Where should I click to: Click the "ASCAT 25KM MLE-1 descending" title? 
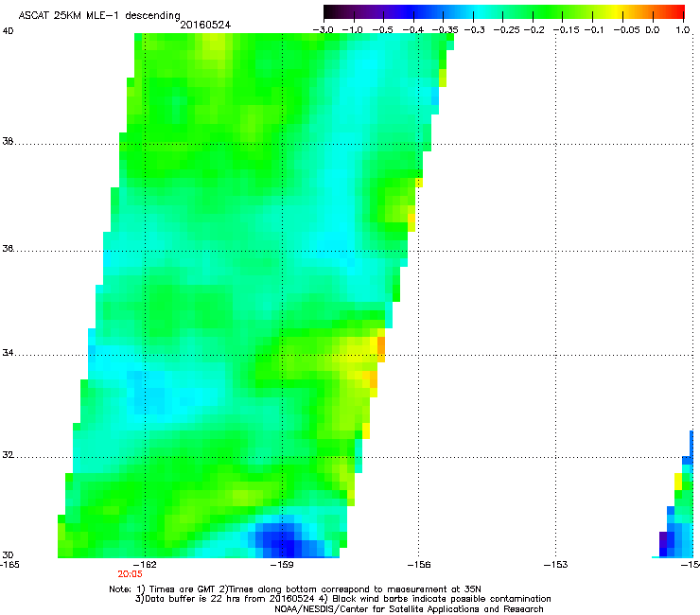point(99,15)
